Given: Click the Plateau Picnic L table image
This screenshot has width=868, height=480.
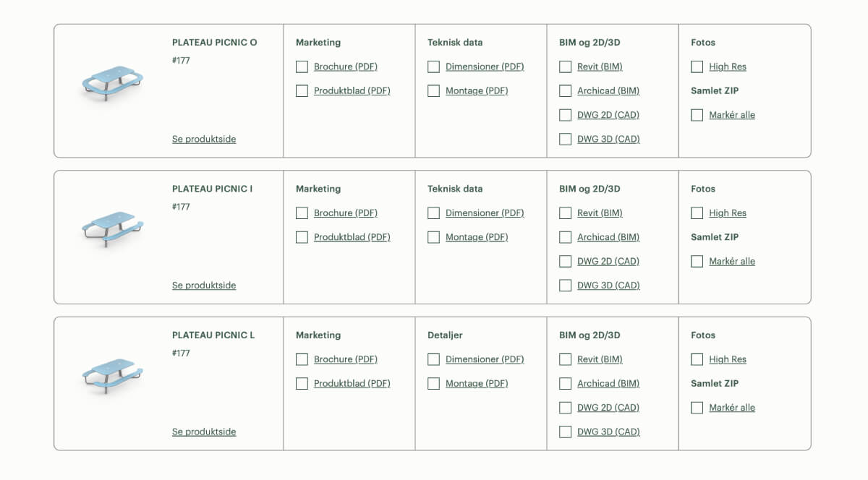Looking at the screenshot, I should coord(111,374).
